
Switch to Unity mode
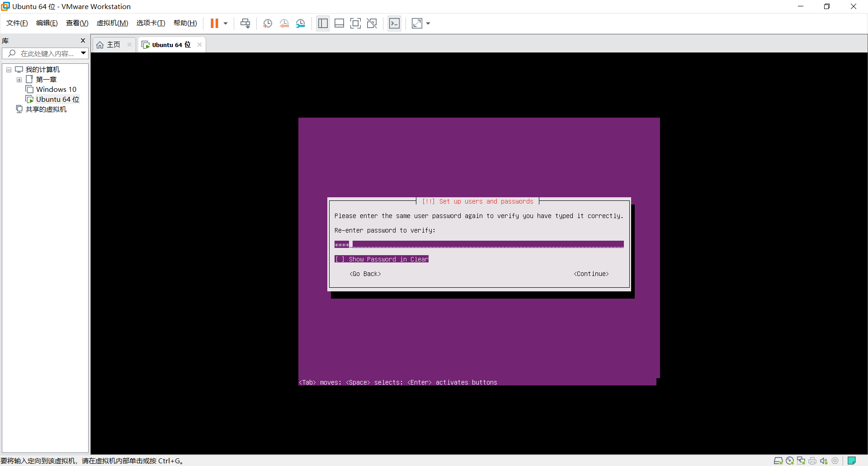[x=372, y=24]
